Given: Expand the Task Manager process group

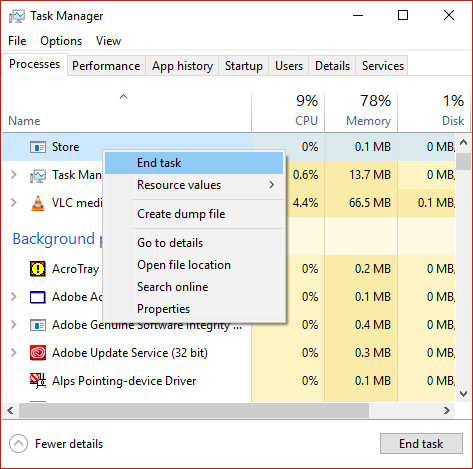Looking at the screenshot, I should [x=14, y=174].
